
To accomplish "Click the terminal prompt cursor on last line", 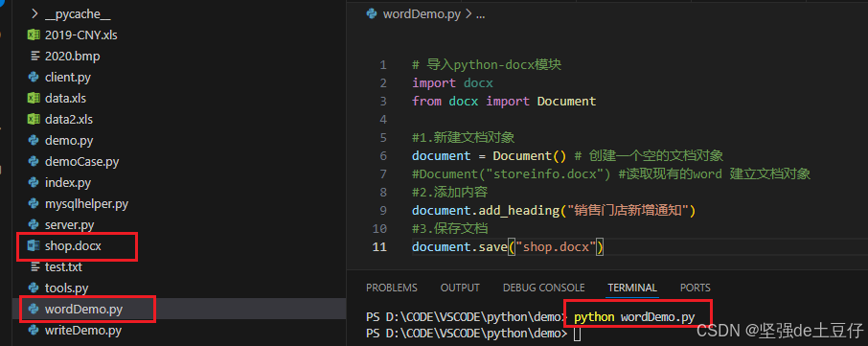I will (x=578, y=334).
